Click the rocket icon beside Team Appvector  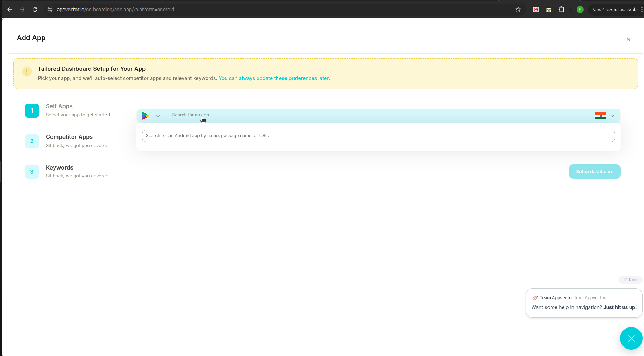coord(535,297)
